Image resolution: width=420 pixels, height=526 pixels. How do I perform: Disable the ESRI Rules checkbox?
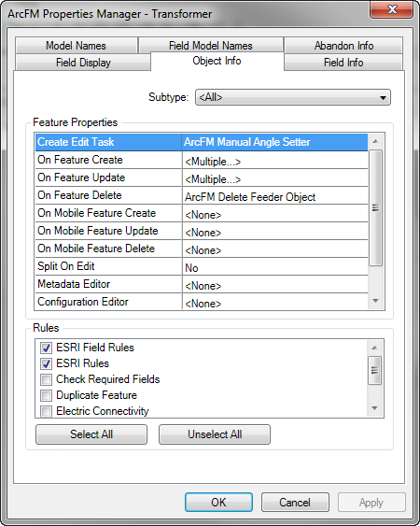point(46,363)
